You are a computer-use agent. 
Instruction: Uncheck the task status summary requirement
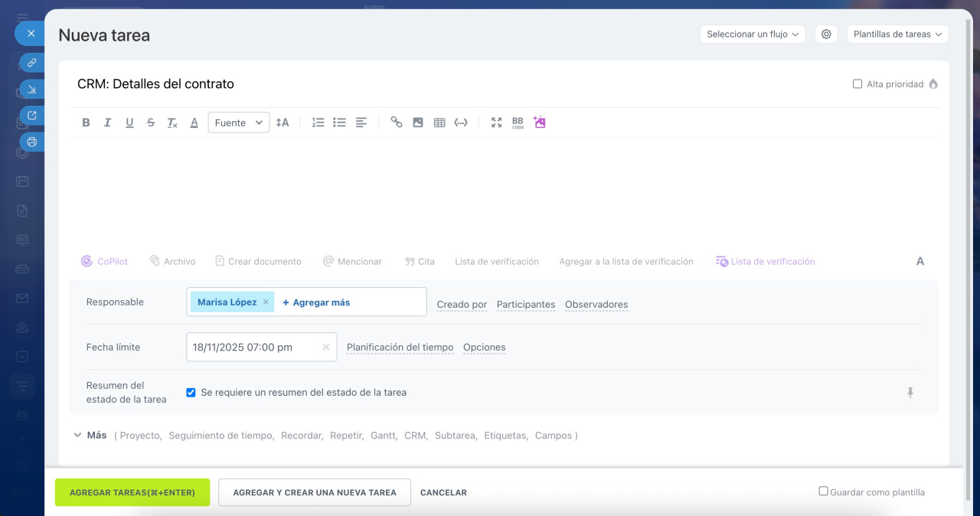(x=191, y=393)
